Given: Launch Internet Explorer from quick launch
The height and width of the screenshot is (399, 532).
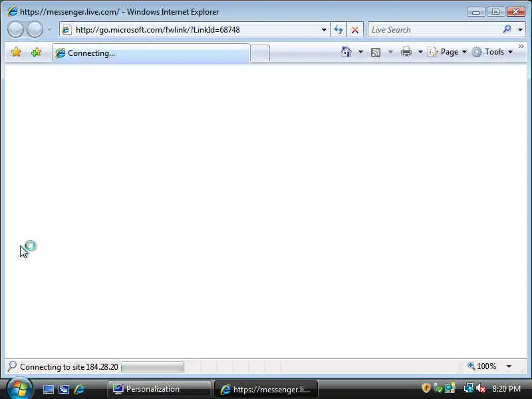Looking at the screenshot, I should (x=79, y=389).
